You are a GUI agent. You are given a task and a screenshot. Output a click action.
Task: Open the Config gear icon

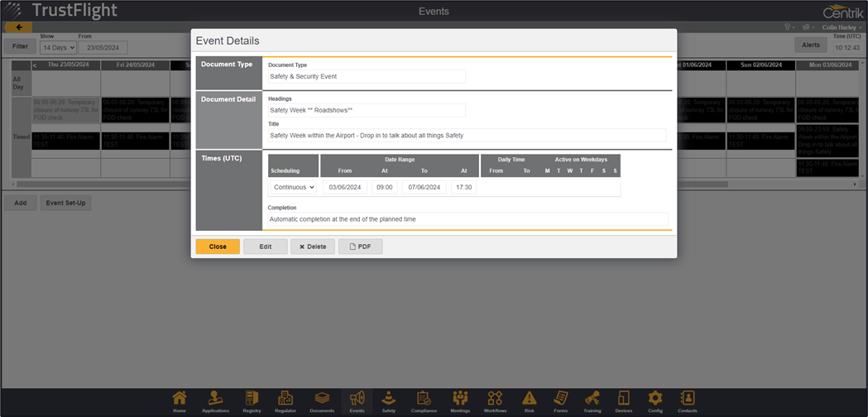(x=655, y=400)
